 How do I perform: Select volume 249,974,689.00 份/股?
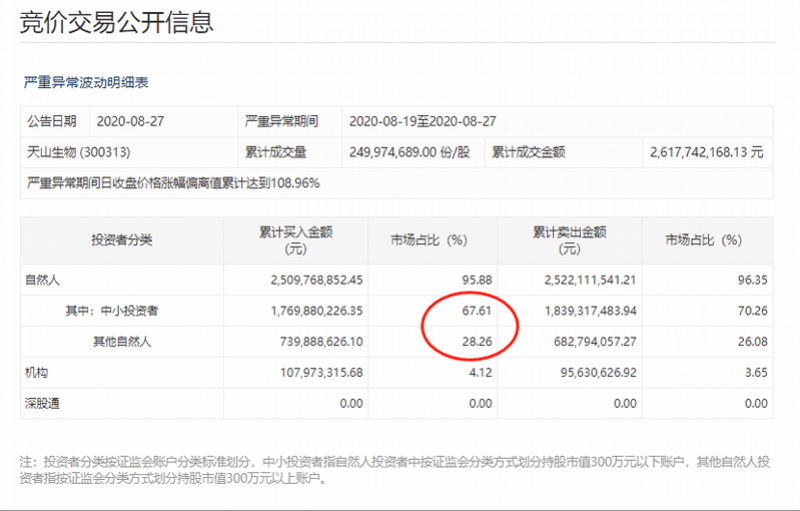tap(409, 152)
